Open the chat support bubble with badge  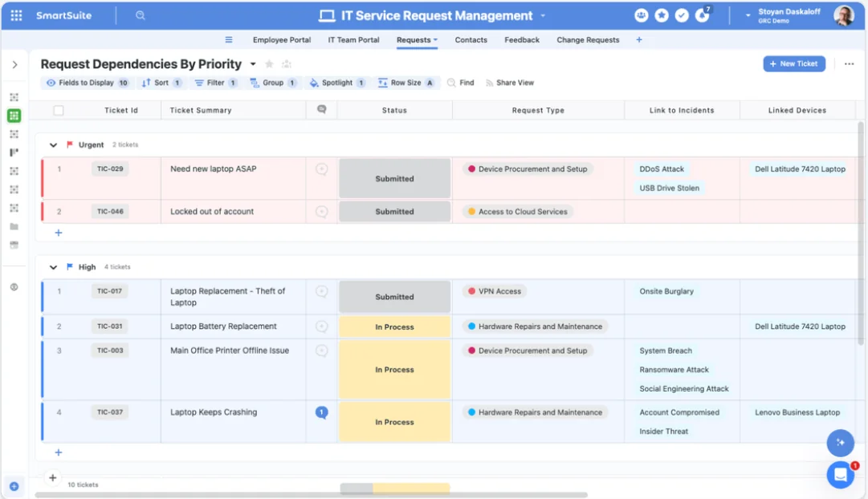[841, 475]
